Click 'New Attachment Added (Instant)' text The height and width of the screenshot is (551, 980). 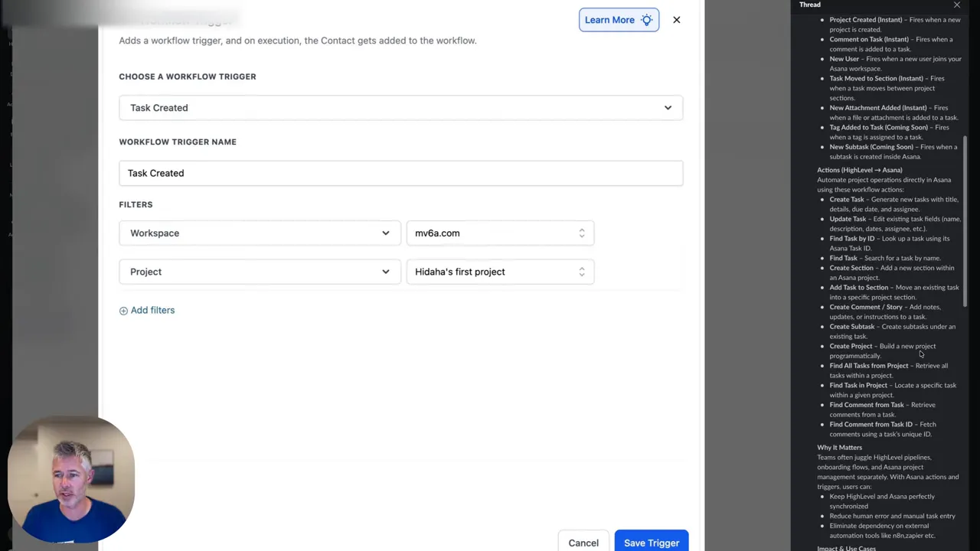[x=878, y=108]
